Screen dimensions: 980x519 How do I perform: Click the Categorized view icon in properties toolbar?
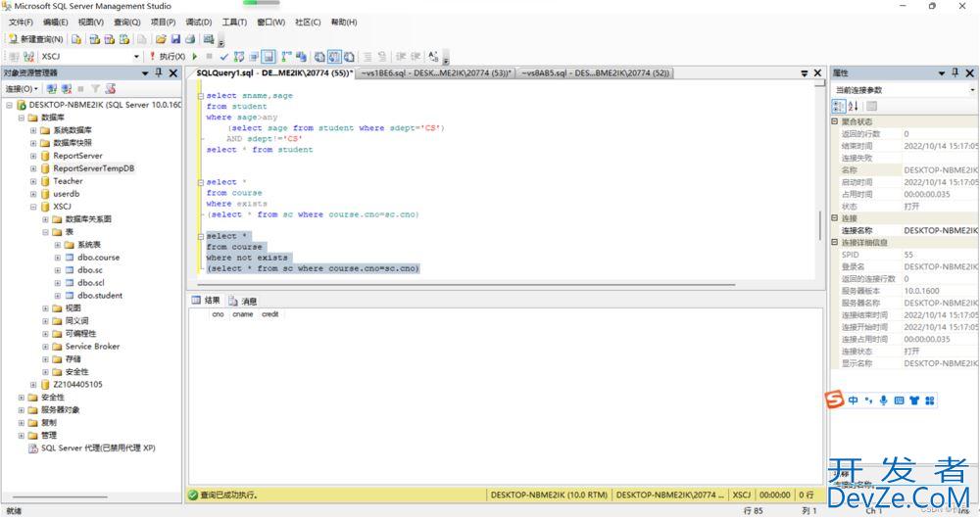[x=839, y=106]
